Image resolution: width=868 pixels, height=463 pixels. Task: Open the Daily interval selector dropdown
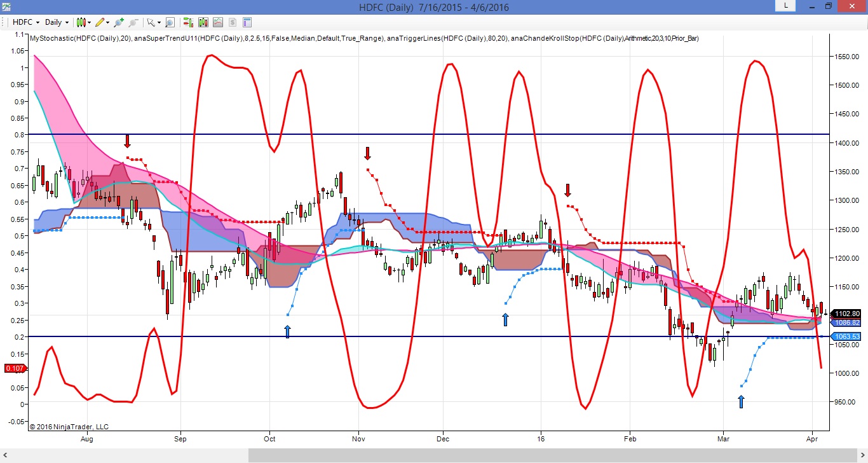57,22
